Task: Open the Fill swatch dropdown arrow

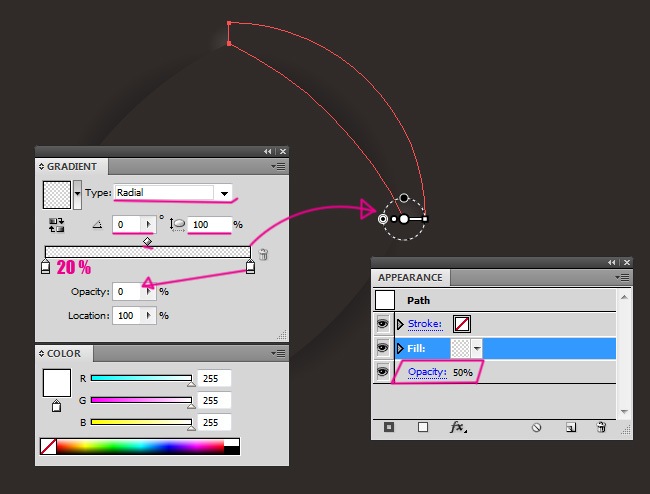Action: click(477, 348)
